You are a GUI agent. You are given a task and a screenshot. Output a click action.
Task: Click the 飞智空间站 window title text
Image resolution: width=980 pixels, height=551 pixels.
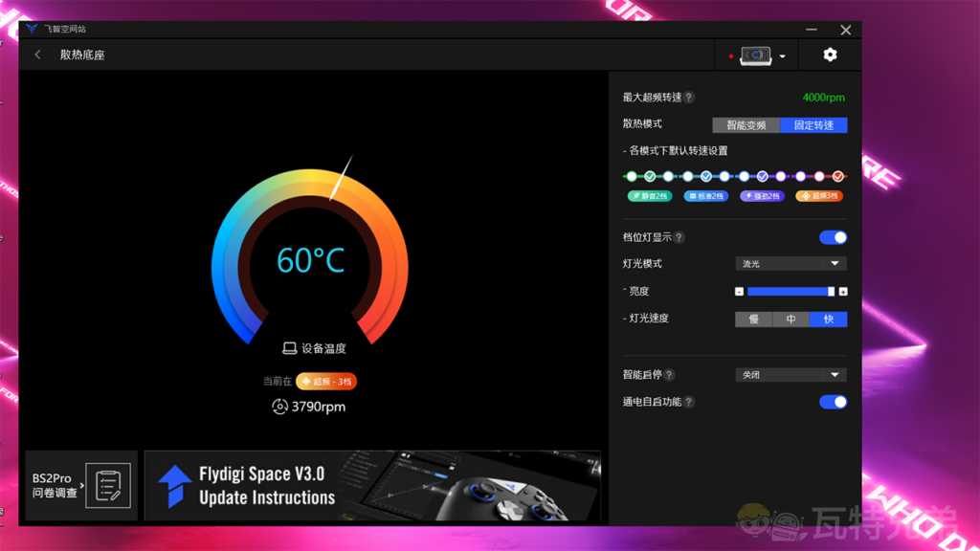(x=65, y=29)
